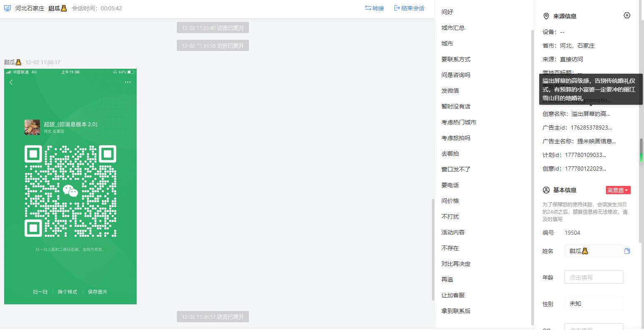
Task: Select quick reply 城市汇总
Action: [x=453, y=28]
